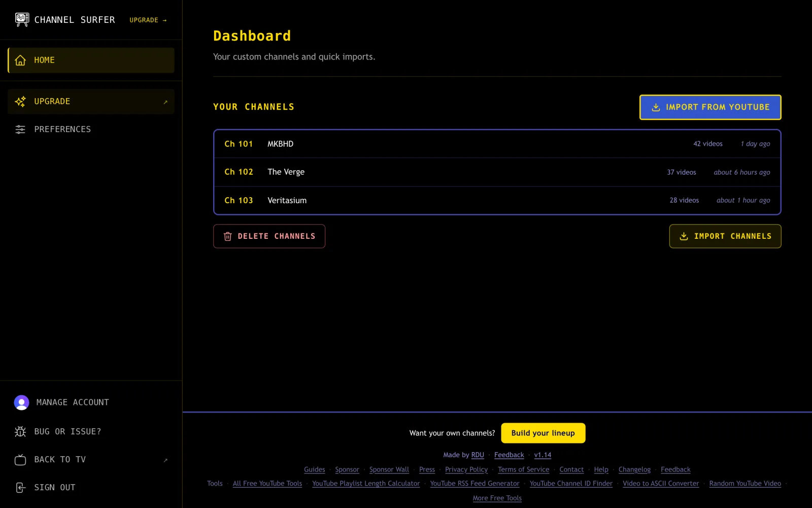Screen dimensions: 812x508
Task: Choose Sign Out from the sidebar
Action: click(91, 488)
